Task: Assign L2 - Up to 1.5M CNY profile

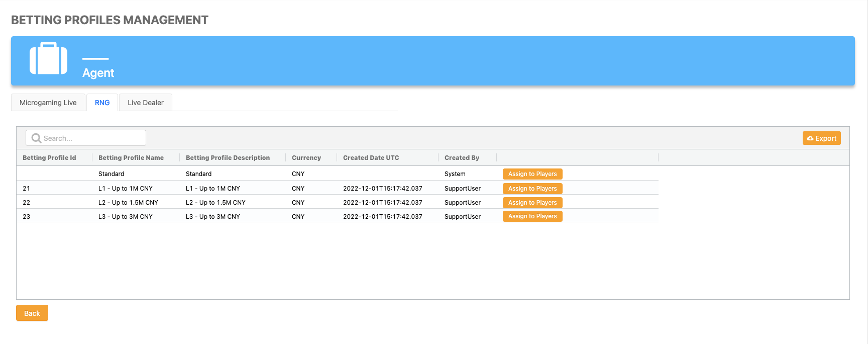Action: click(x=532, y=203)
